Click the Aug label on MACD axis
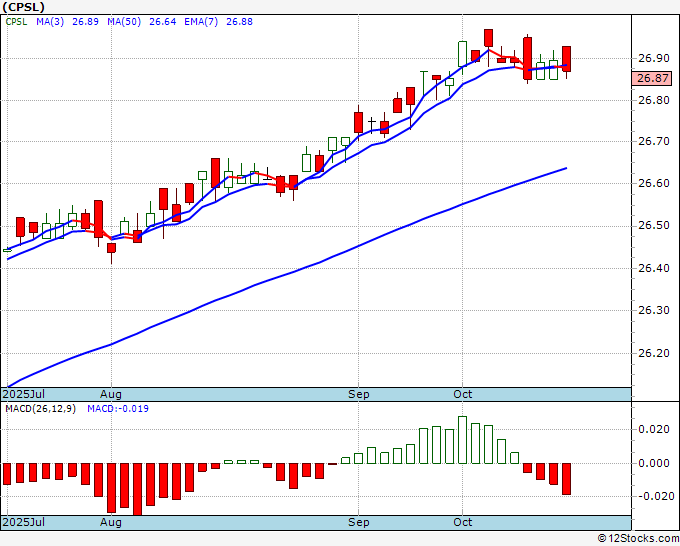This screenshot has height=546, width=680. point(111,522)
